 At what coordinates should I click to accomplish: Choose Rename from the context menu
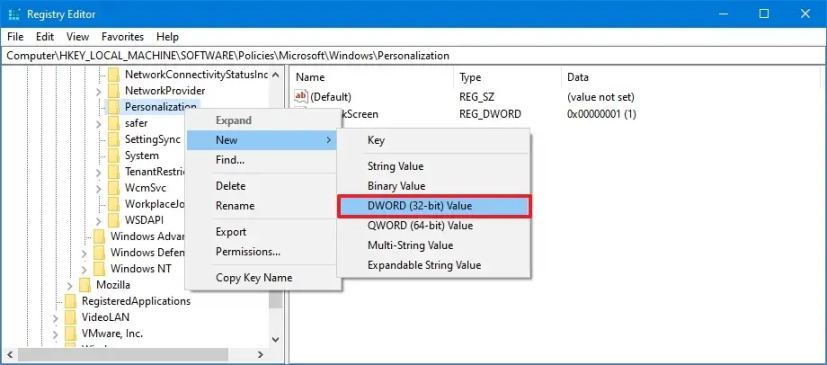pyautogui.click(x=262, y=206)
